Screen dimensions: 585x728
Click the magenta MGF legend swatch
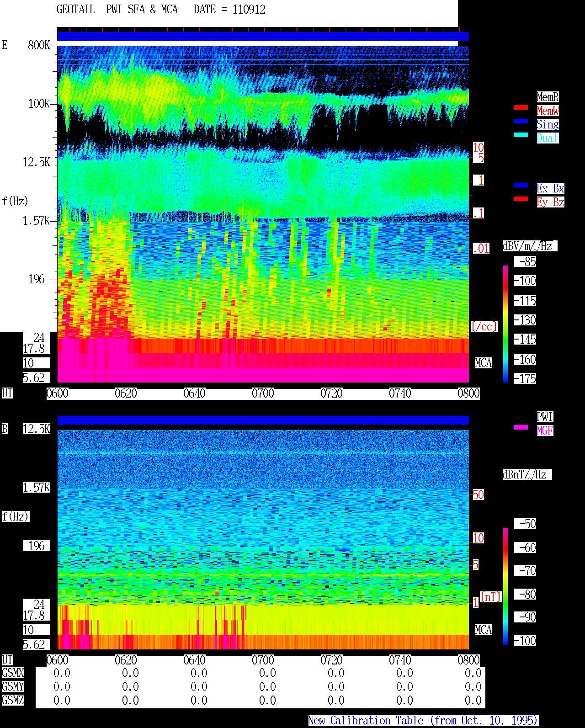[521, 427]
